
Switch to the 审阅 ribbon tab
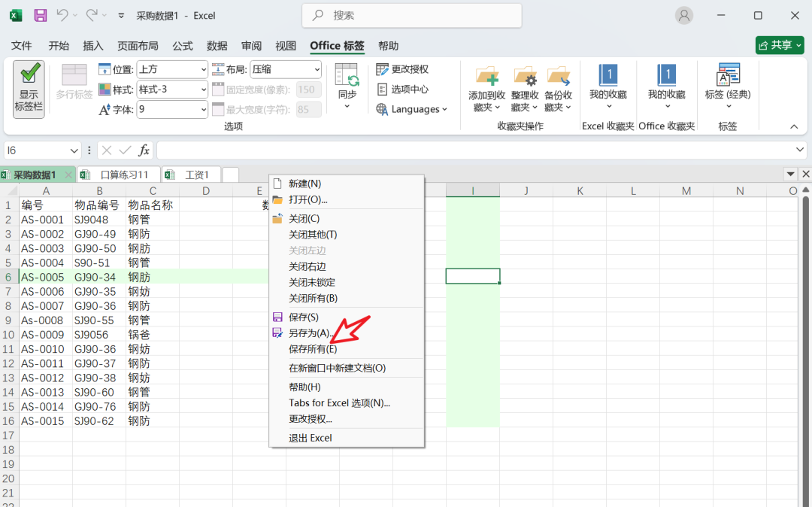pos(251,46)
